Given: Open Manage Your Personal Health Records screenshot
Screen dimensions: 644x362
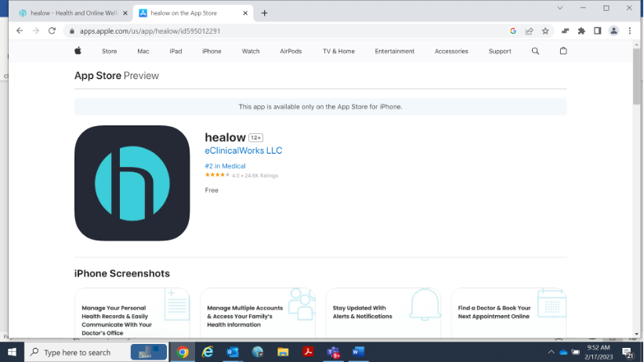Looking at the screenshot, I should pos(132,313).
